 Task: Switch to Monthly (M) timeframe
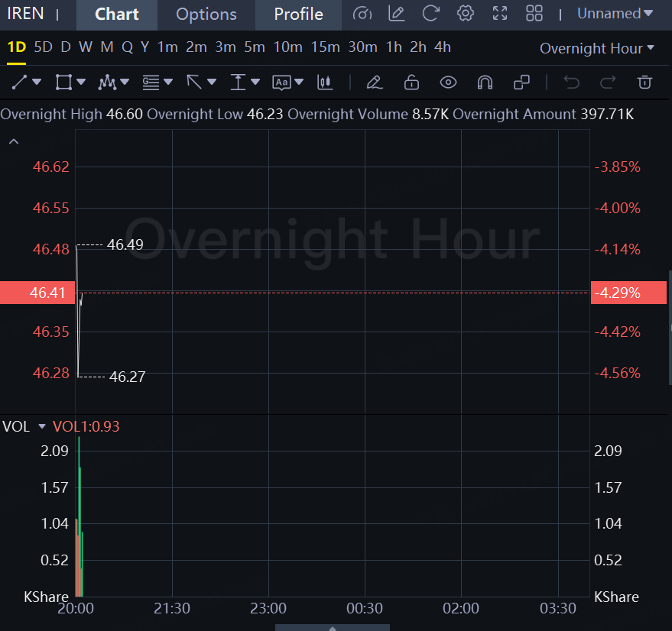tap(107, 47)
